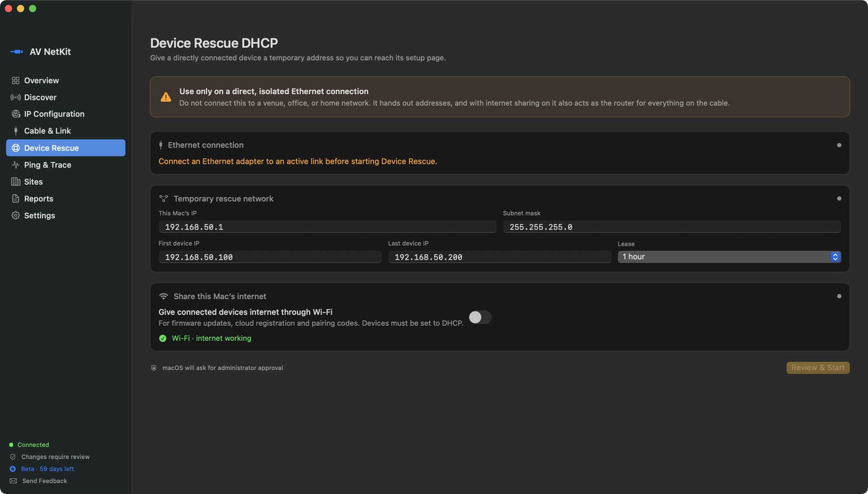Screen dimensions: 868x494
Task: Click the Cable & Link plug icon
Action: tap(15, 131)
